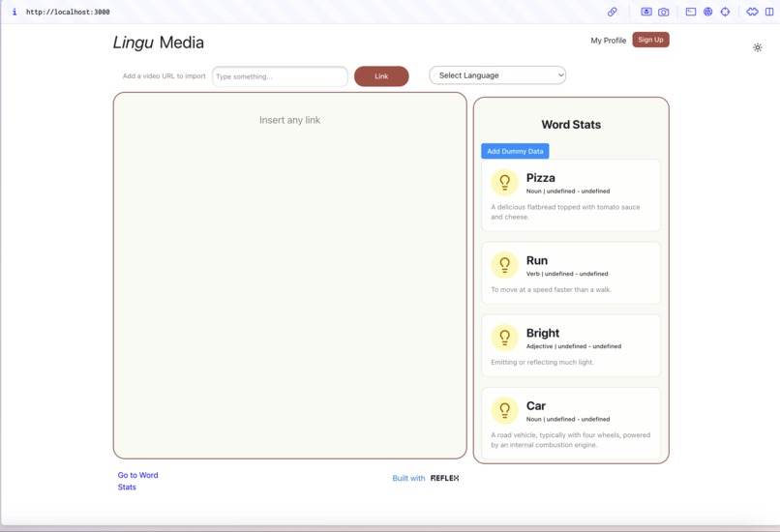Click the Lingu Media logo title
This screenshot has height=532, width=780.
[x=158, y=43]
